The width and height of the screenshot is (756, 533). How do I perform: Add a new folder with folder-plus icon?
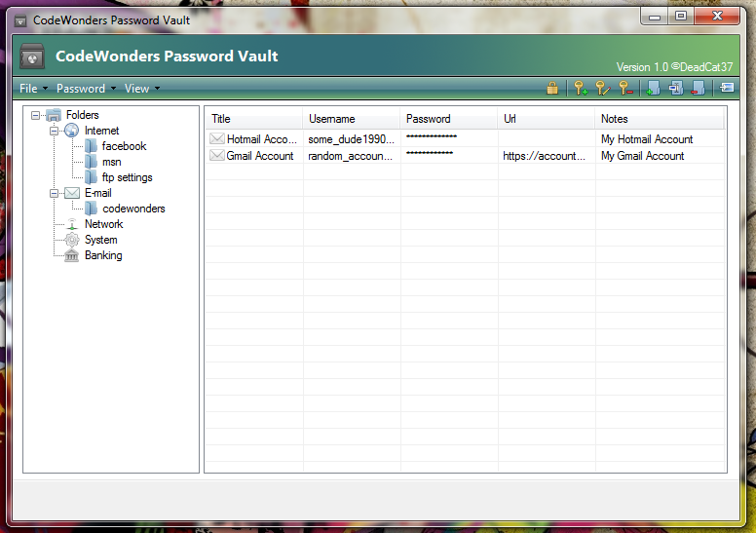tap(653, 89)
